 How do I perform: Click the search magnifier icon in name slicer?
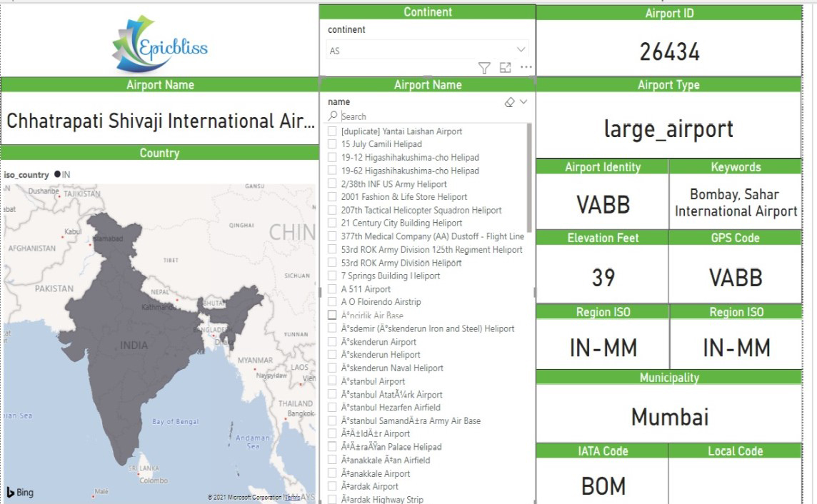pyautogui.click(x=333, y=116)
